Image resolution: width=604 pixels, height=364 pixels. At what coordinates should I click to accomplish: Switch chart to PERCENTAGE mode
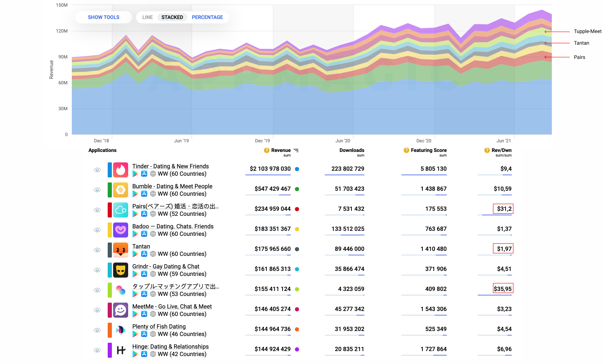coord(207,17)
